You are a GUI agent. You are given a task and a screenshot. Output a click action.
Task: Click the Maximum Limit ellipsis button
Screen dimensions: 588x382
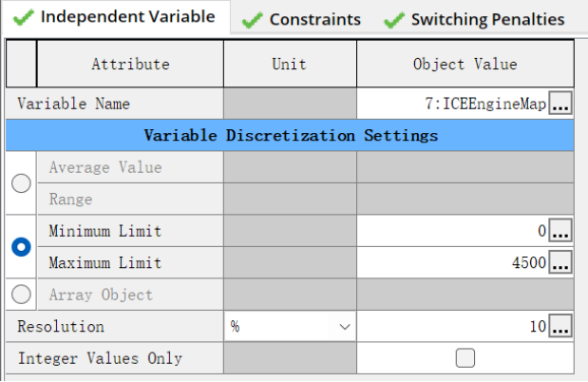point(561,263)
